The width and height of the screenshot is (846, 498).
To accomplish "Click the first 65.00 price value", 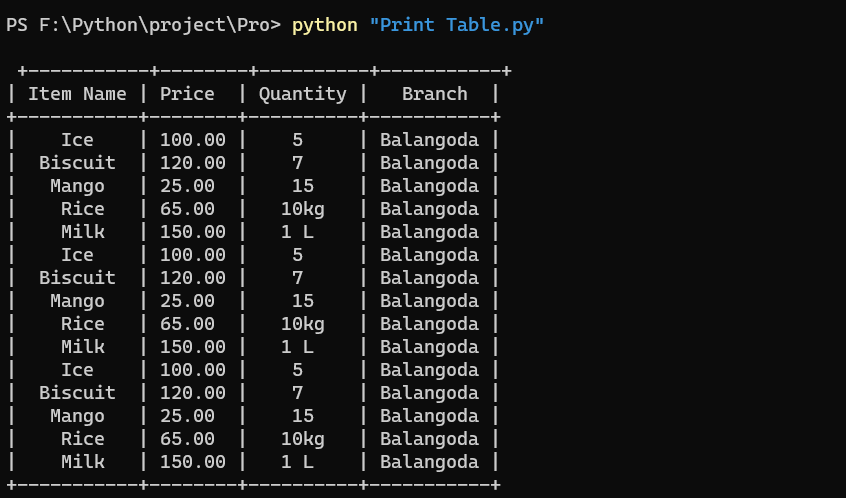I will tap(187, 209).
